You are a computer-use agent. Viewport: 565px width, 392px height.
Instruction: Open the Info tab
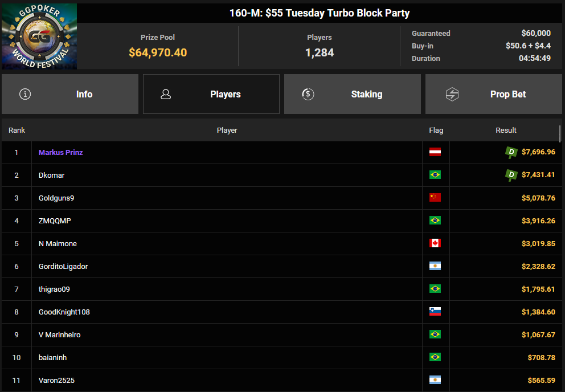[x=70, y=94]
